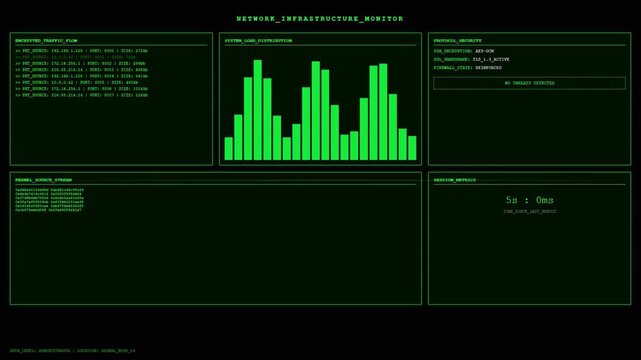Click the SSH_ENCRYPTION value AES-GCM
Image resolution: width=641 pixels, height=360 pixels.
(x=484, y=51)
